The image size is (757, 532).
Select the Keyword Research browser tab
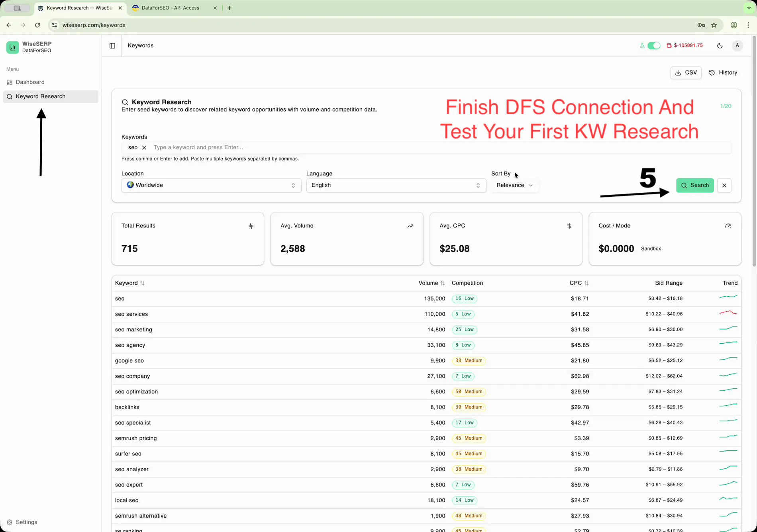[80, 8]
